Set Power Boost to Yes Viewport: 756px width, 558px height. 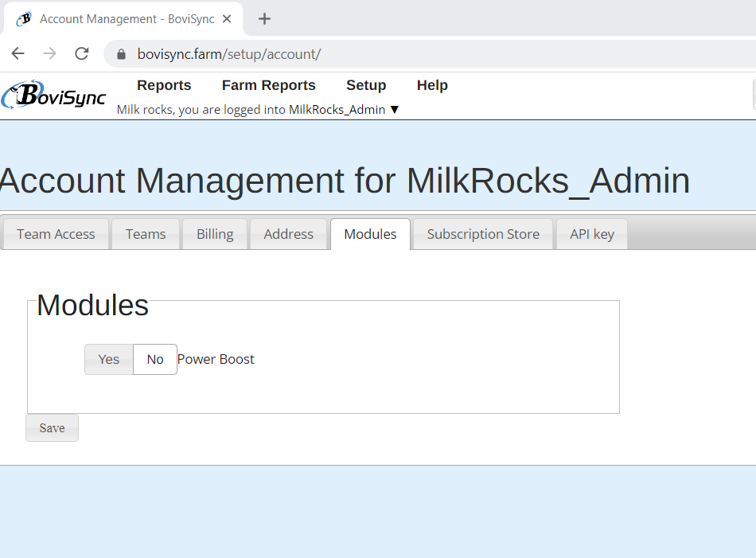[109, 359]
